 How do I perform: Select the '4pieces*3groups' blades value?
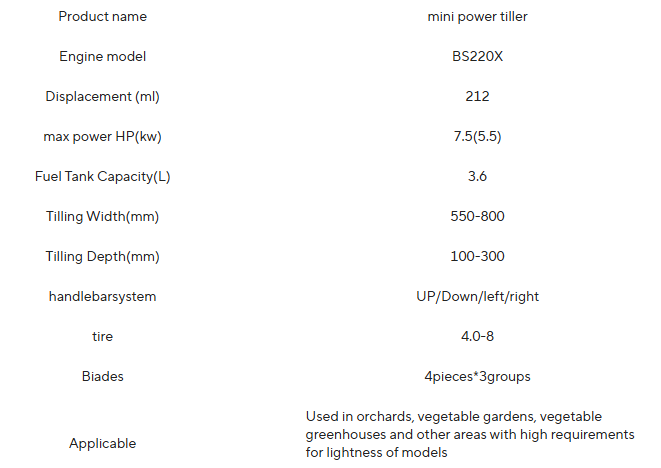[477, 377]
